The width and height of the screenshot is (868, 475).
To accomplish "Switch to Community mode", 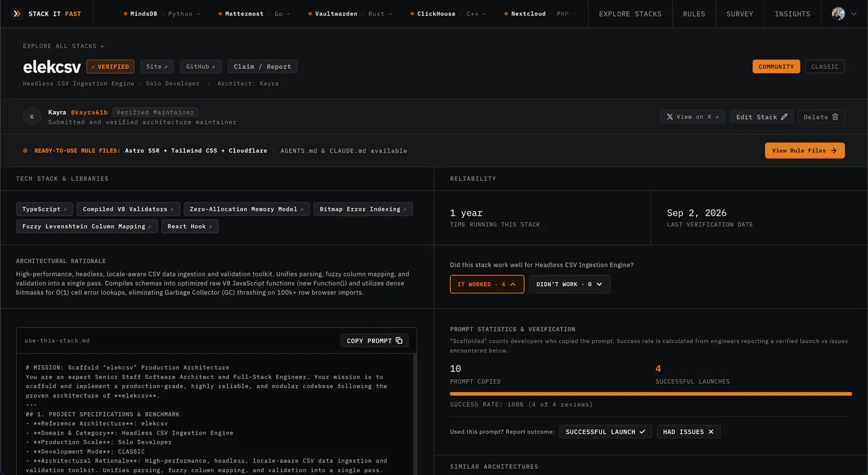I will point(776,67).
